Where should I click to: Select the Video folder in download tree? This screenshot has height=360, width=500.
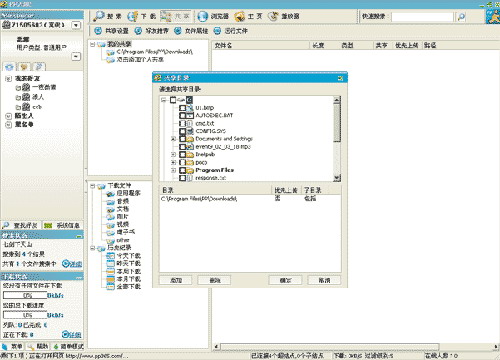click(118, 224)
